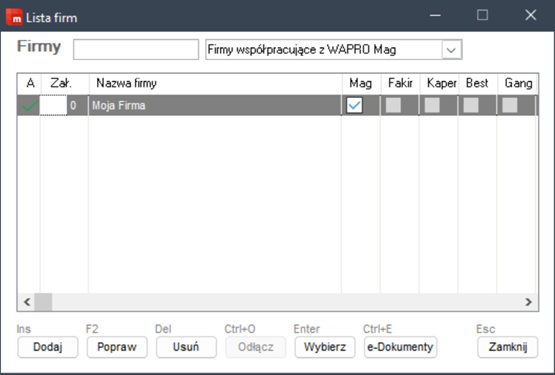The image size is (555, 375).
Task: Click the Gang column header
Action: click(518, 84)
